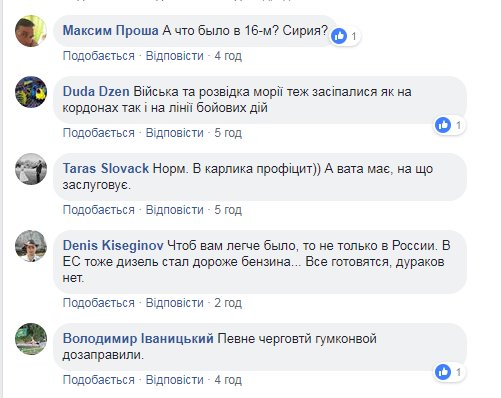Click Відповісти under Максим Проша's comment
The image size is (501, 398).
[175, 56]
